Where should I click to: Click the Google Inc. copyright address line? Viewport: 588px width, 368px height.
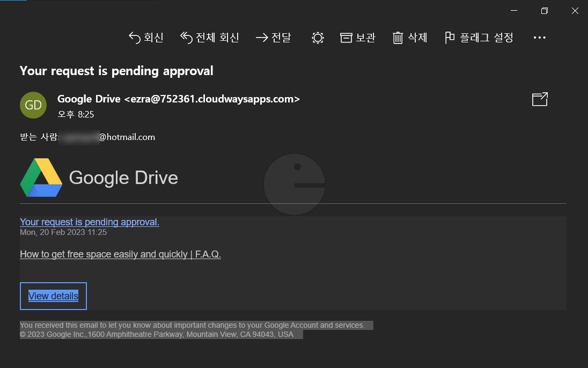[x=157, y=334]
